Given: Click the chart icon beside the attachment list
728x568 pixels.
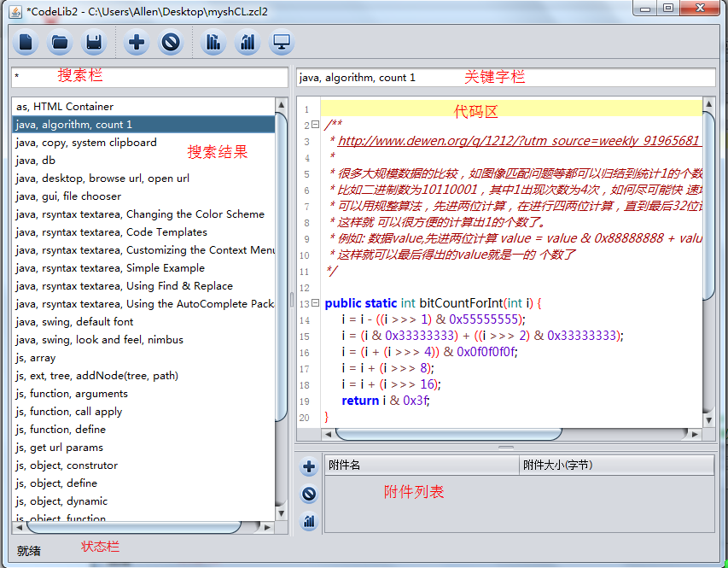Looking at the screenshot, I should [x=309, y=521].
